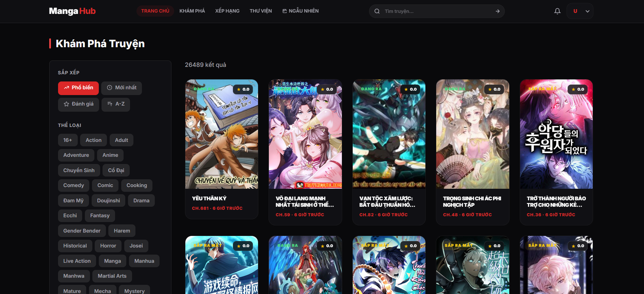
Task: Open Võ Đại Lang Mạnh Nhất title link
Action: click(305, 202)
